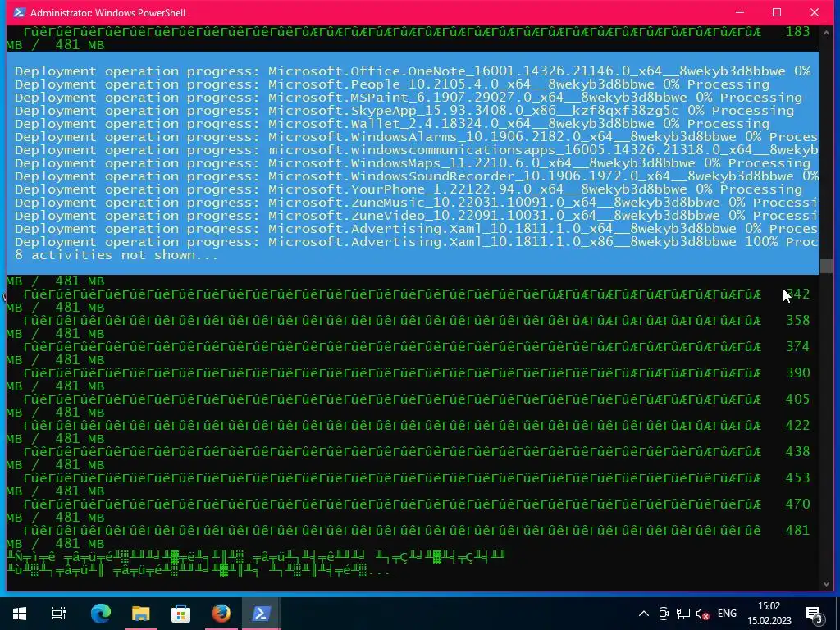Click the Microsoft.Office.OneNote deployment progress line
Screen dimensions: 840x630
click(413, 71)
